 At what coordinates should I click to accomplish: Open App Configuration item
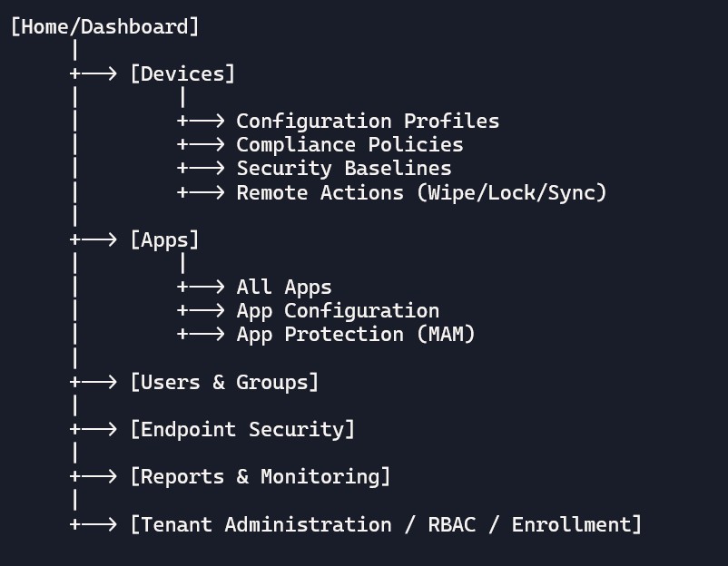338,310
